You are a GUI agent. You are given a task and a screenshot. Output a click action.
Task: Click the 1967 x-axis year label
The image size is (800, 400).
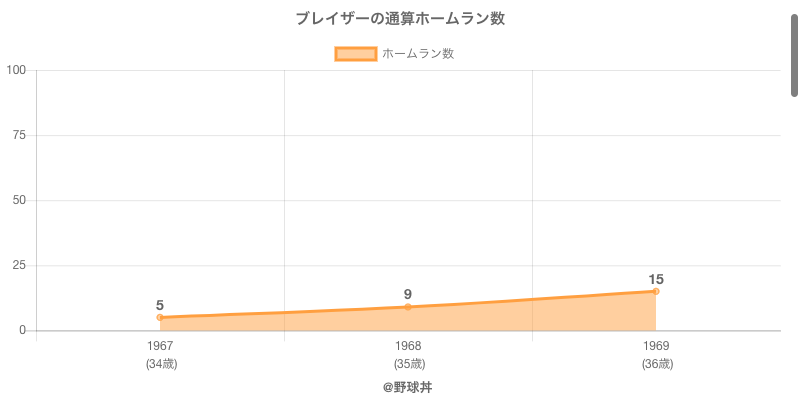point(160,346)
